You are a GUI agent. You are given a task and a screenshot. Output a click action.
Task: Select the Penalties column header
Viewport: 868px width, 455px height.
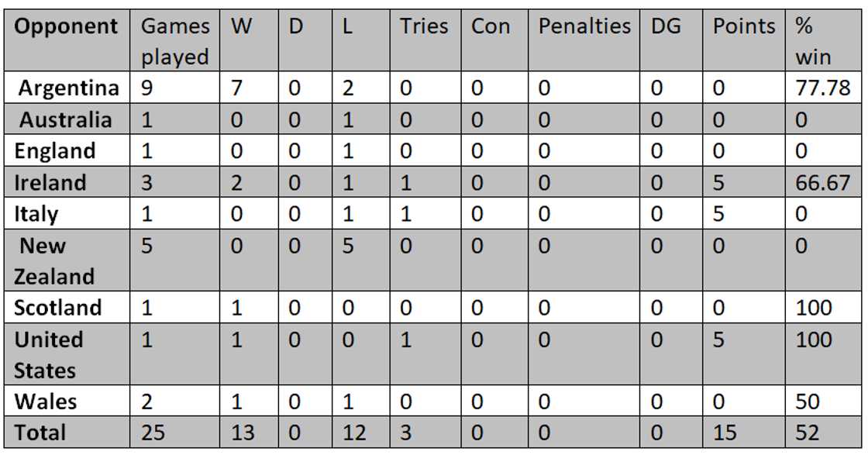coord(584,27)
